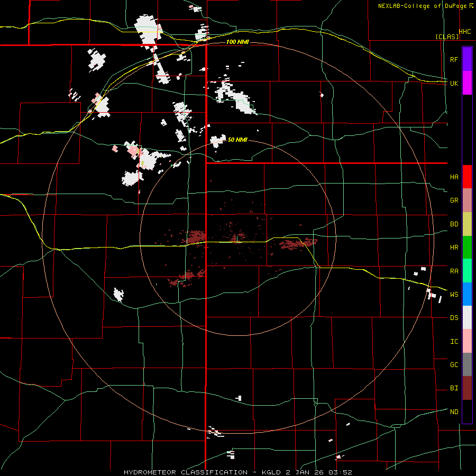This screenshot has height=476, width=476.
Task: Click the BI legend label
Action: (x=454, y=388)
